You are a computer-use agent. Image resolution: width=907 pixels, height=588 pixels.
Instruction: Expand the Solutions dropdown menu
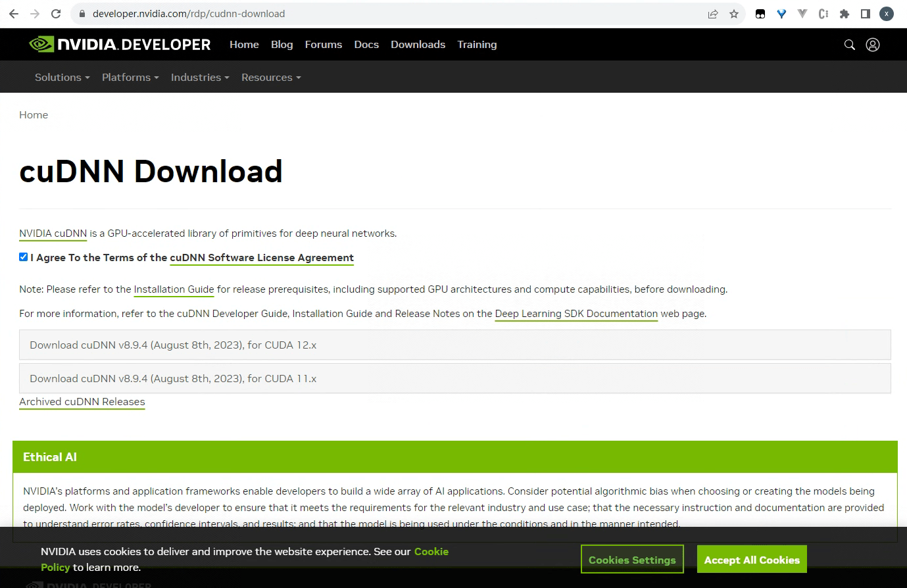[62, 77]
